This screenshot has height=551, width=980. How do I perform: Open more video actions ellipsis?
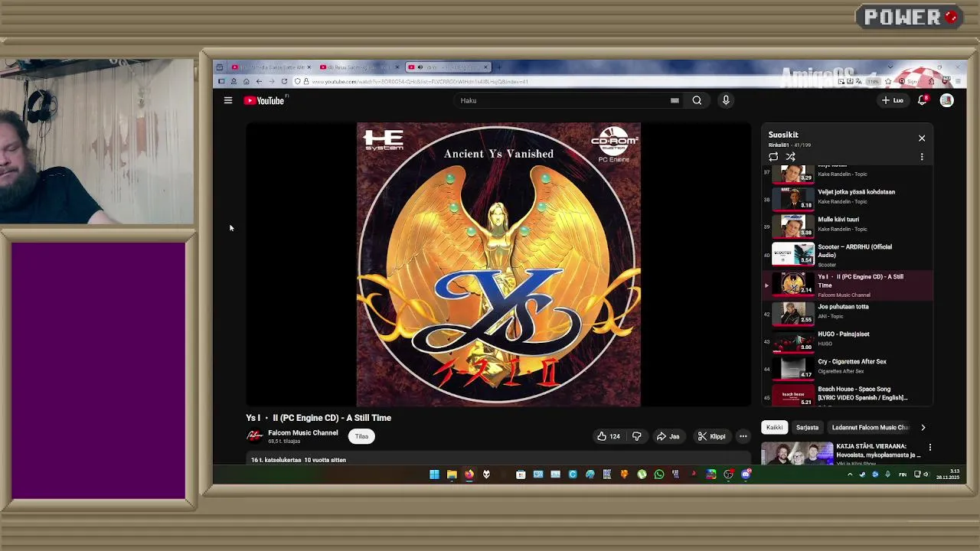pyautogui.click(x=743, y=436)
